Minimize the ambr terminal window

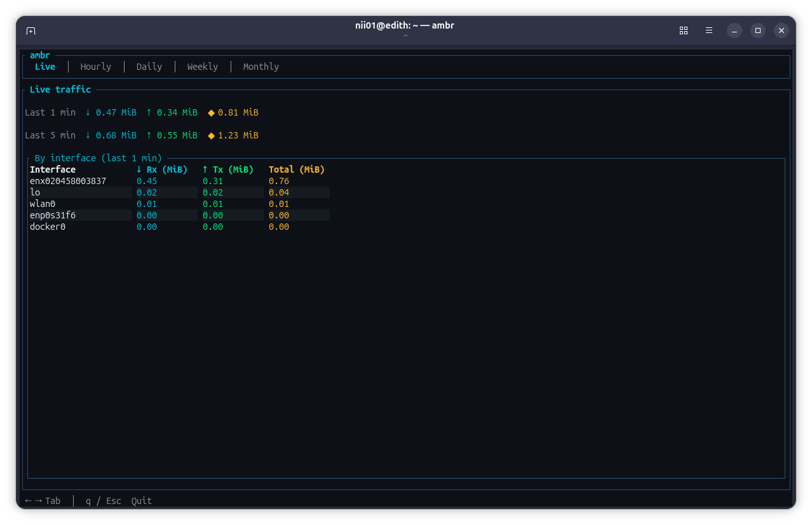coord(734,30)
